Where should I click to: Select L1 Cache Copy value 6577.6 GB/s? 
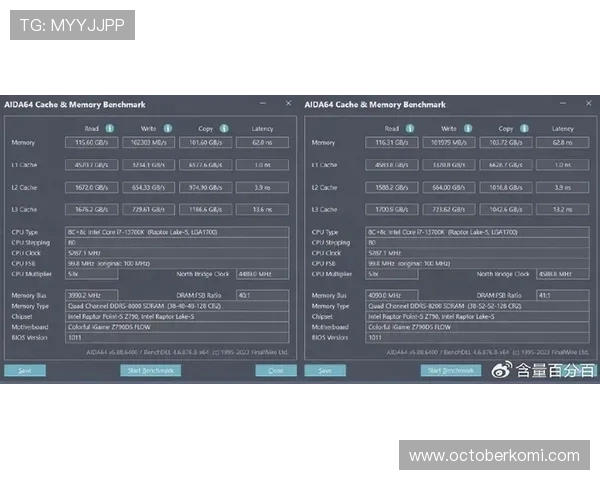click(x=205, y=165)
